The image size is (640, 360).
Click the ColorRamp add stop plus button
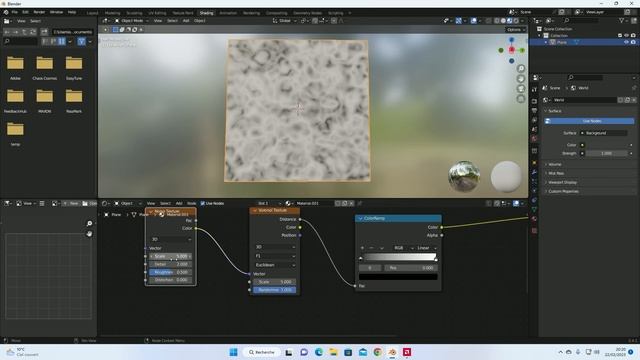point(362,248)
